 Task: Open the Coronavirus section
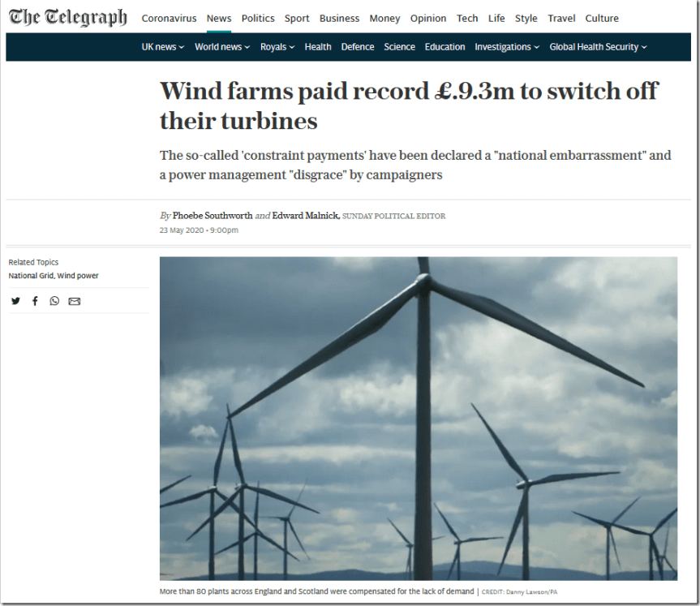coord(169,18)
